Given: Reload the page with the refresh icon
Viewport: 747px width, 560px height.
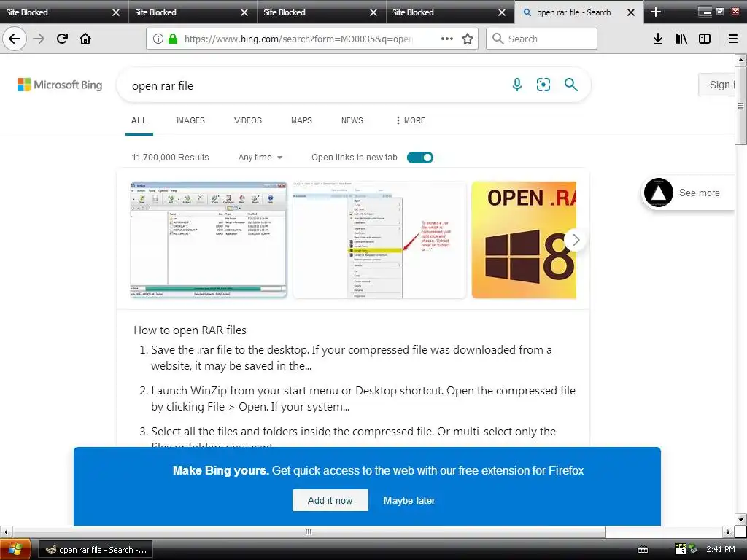Looking at the screenshot, I should [62, 39].
